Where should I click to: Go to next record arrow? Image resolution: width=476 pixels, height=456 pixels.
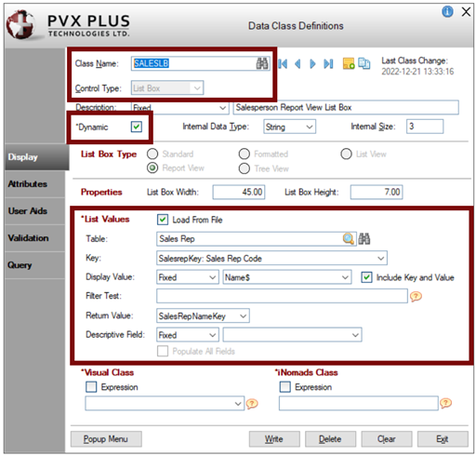tap(312, 64)
